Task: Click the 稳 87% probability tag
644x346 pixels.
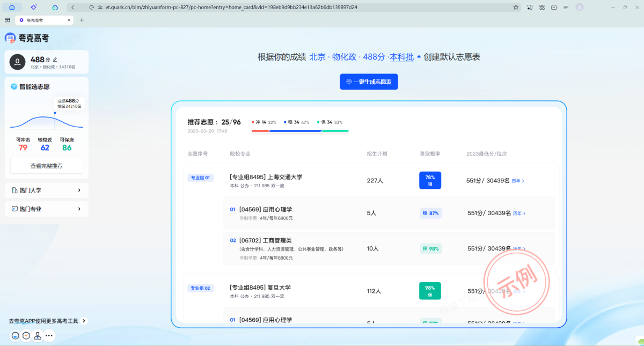Action: [430, 213]
